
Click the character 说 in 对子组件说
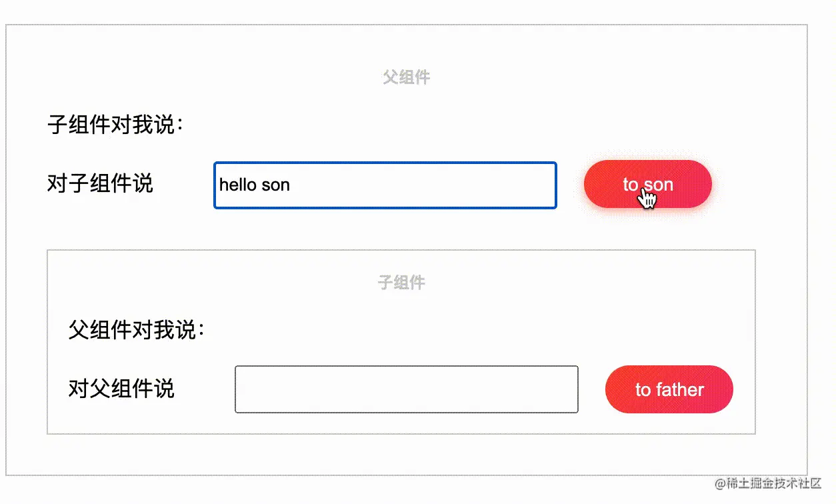(143, 183)
